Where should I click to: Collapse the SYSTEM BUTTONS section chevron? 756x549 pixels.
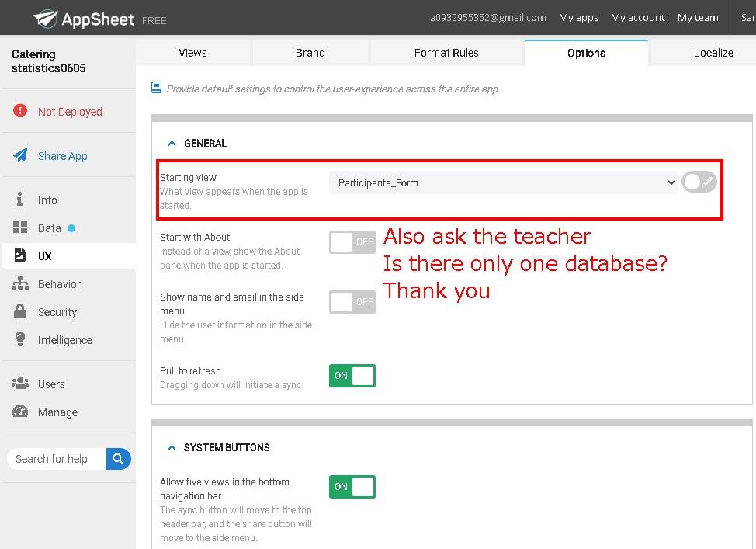pos(172,448)
